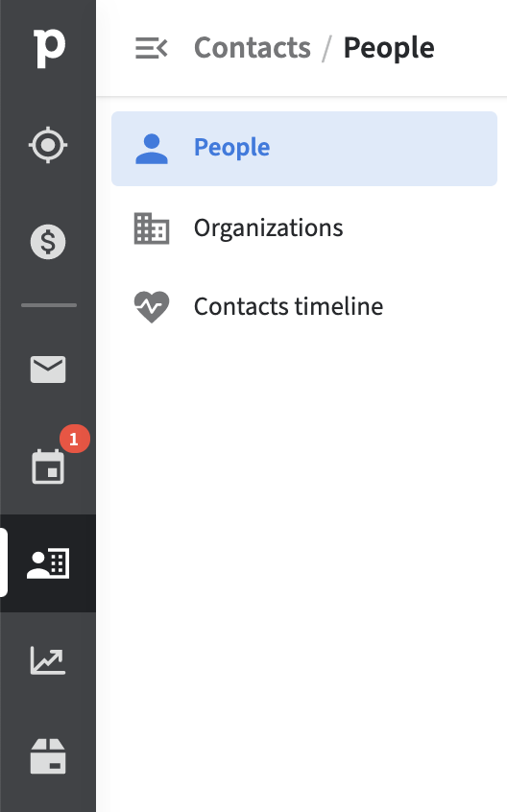Collapse the submenu with the menu-arrow icon

pyautogui.click(x=151, y=48)
